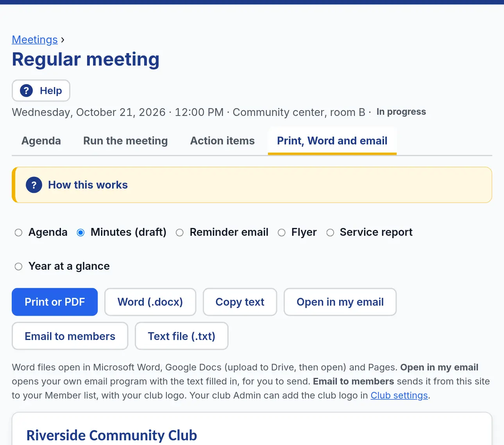This screenshot has height=445, width=504.
Task: Open the Run the meeting tab
Action: point(125,141)
